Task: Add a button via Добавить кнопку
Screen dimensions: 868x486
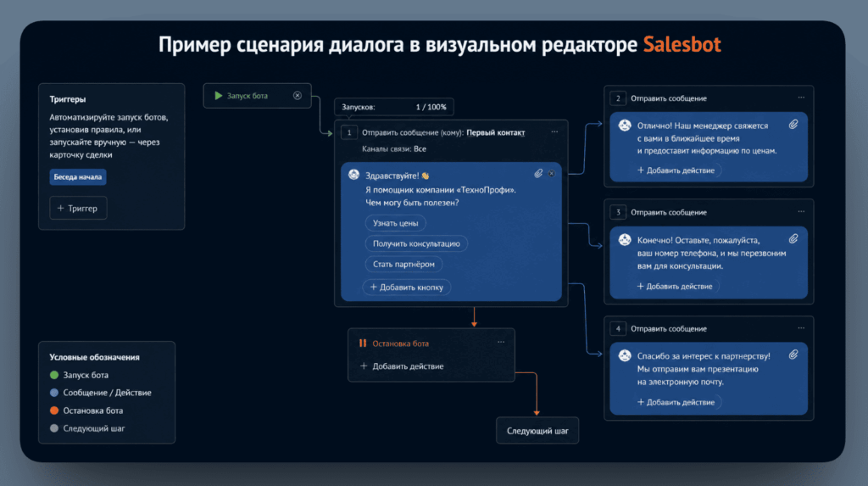Action: click(406, 287)
